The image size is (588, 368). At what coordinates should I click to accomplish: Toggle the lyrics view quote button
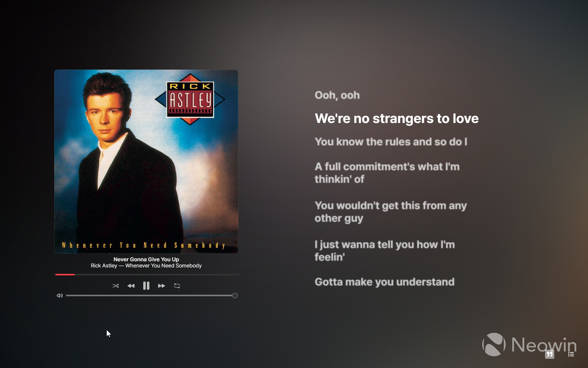[549, 354]
